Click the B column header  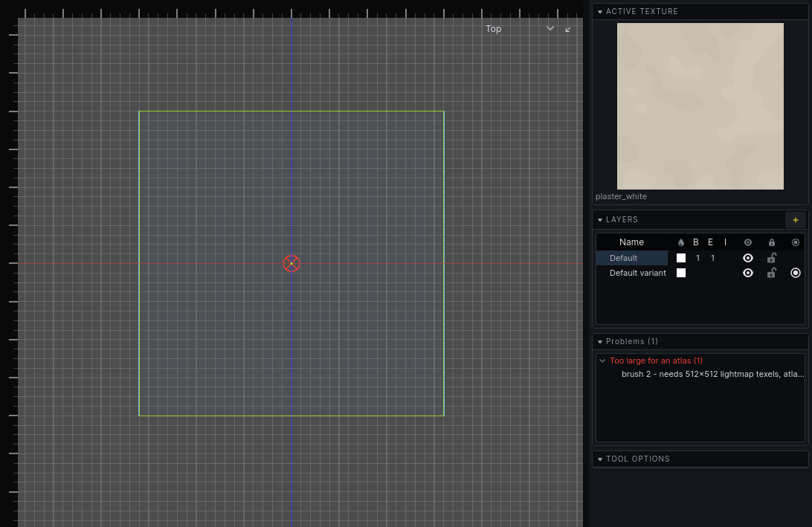click(695, 242)
